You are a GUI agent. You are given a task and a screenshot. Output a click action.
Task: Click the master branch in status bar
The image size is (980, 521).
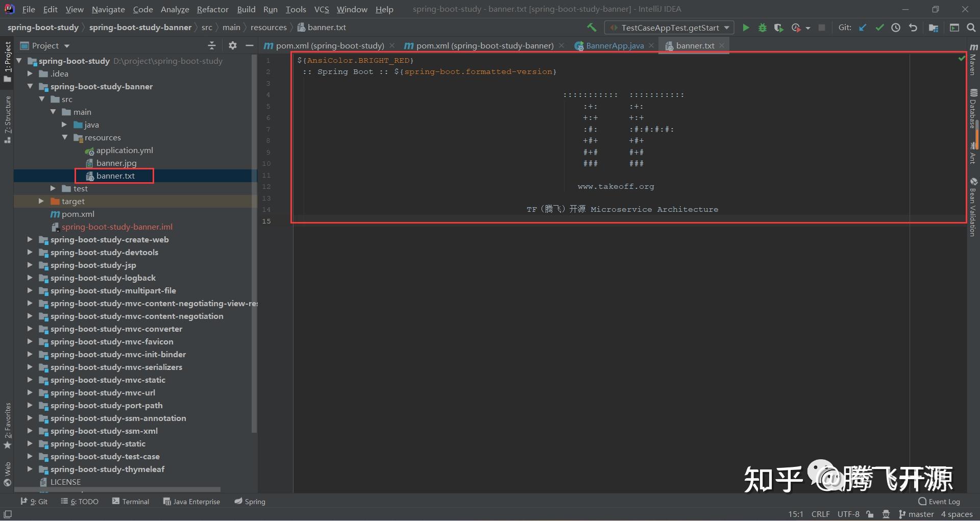(x=919, y=514)
